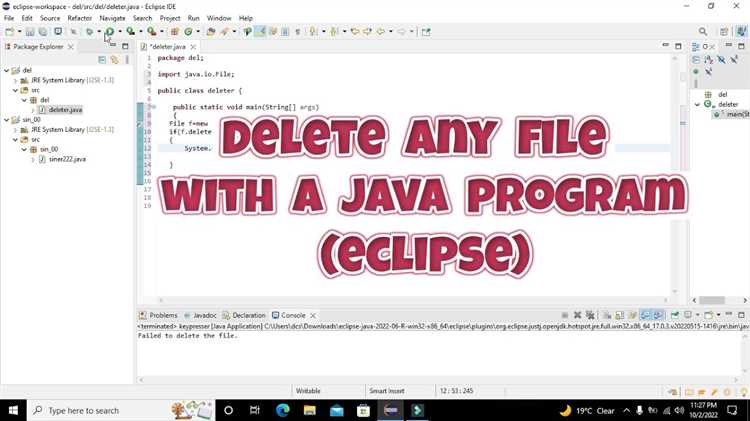Click Collapse All in Package Explorer

[102, 59]
